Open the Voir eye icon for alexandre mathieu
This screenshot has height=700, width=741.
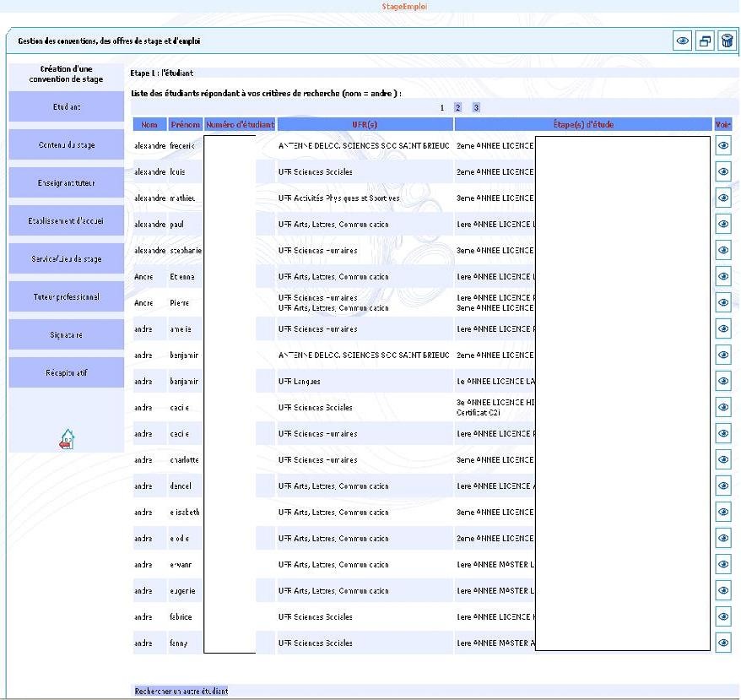tap(723, 198)
